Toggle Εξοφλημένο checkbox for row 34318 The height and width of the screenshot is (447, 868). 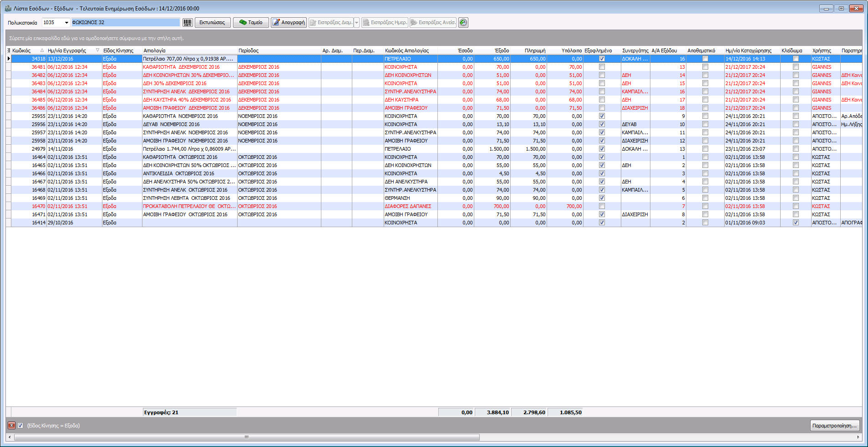click(x=602, y=59)
